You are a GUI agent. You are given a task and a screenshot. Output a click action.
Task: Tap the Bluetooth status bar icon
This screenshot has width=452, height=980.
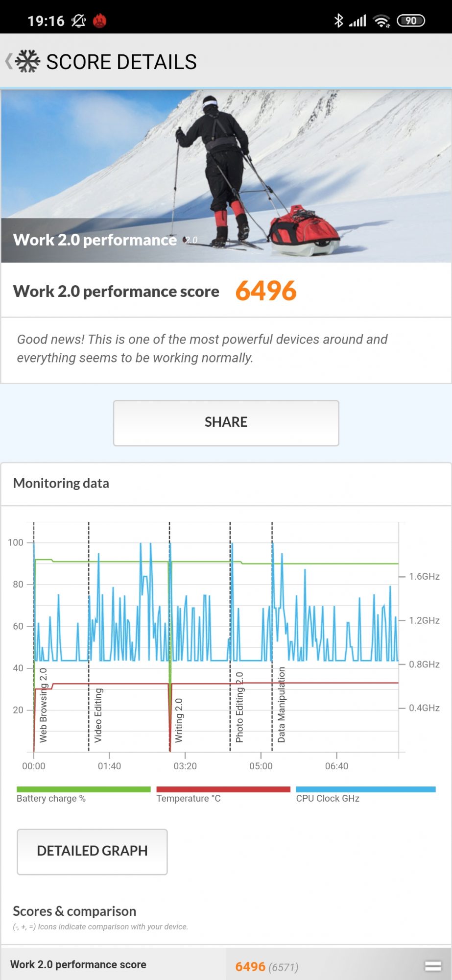click(x=338, y=21)
